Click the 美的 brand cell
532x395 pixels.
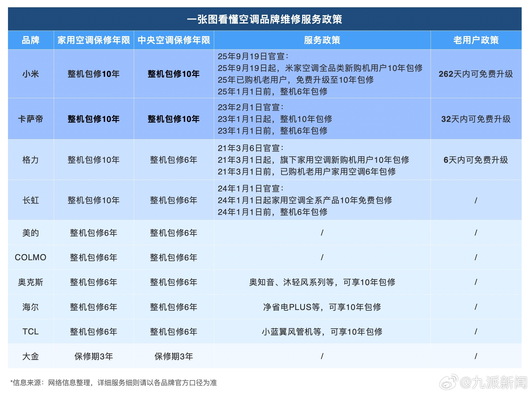click(31, 233)
